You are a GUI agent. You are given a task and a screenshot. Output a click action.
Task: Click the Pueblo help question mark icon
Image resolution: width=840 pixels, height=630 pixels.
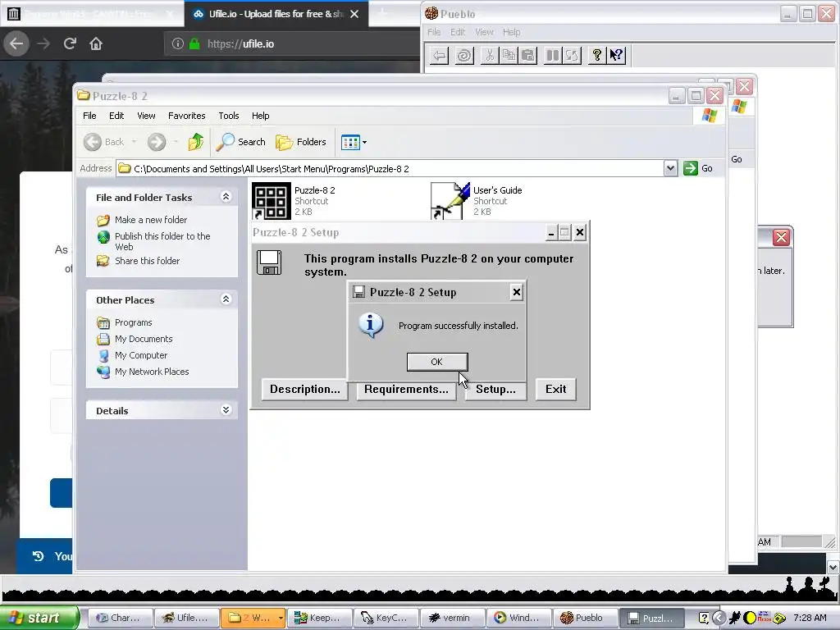596,55
